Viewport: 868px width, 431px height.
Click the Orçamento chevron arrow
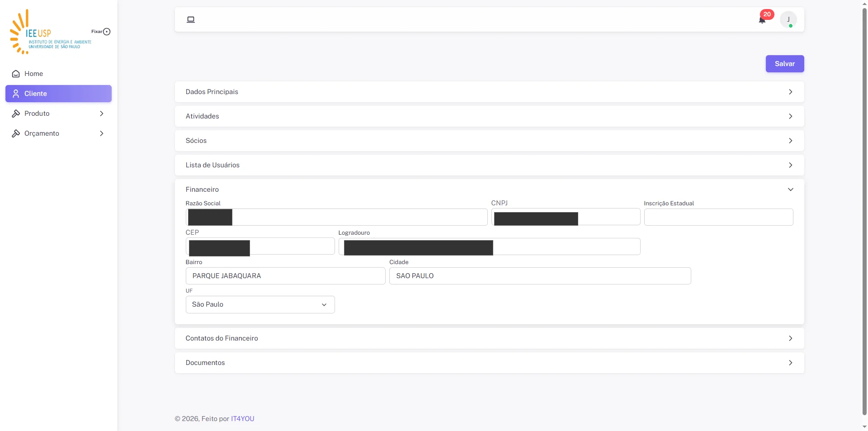(102, 133)
